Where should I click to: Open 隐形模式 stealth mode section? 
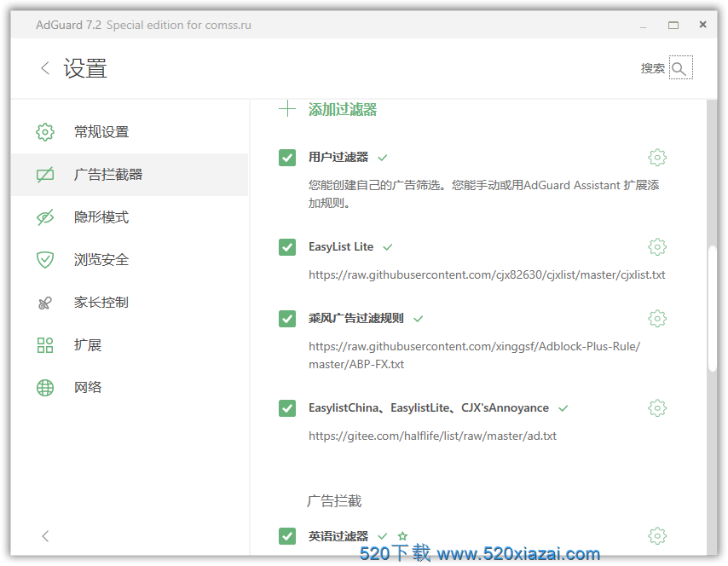[x=130, y=217]
